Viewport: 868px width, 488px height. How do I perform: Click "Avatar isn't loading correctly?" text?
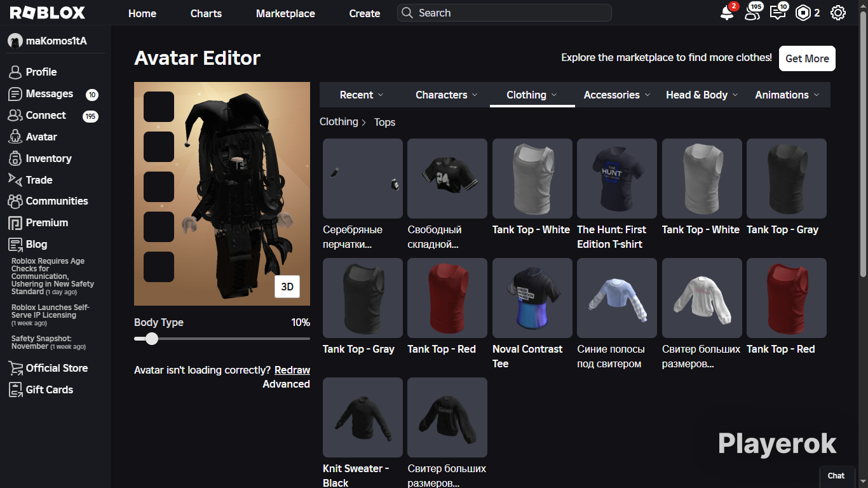tap(203, 370)
